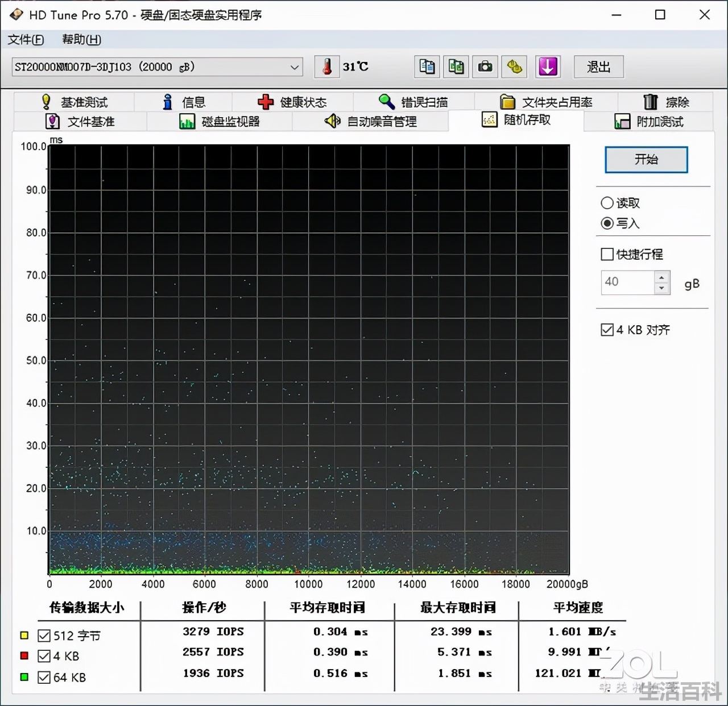
Task: Open the 附加测试 extra tests tab
Action: pos(649,122)
